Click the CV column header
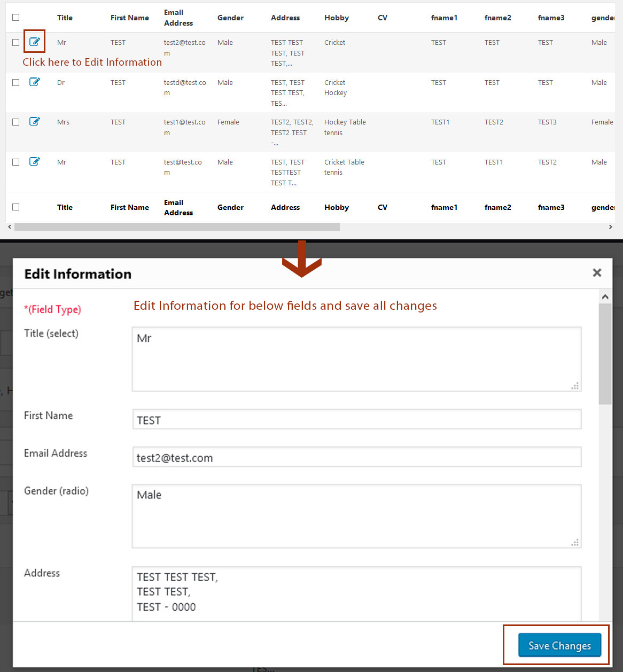The image size is (623, 672). 383,18
